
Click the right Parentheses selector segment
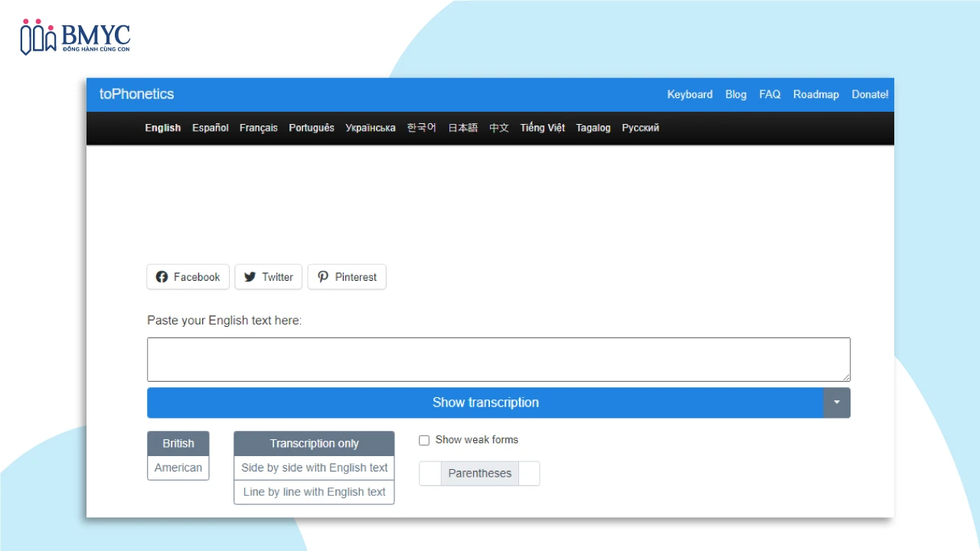click(529, 474)
